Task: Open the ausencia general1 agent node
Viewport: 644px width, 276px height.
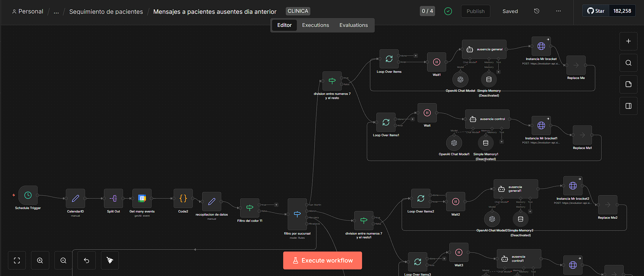Action: tap(516, 189)
